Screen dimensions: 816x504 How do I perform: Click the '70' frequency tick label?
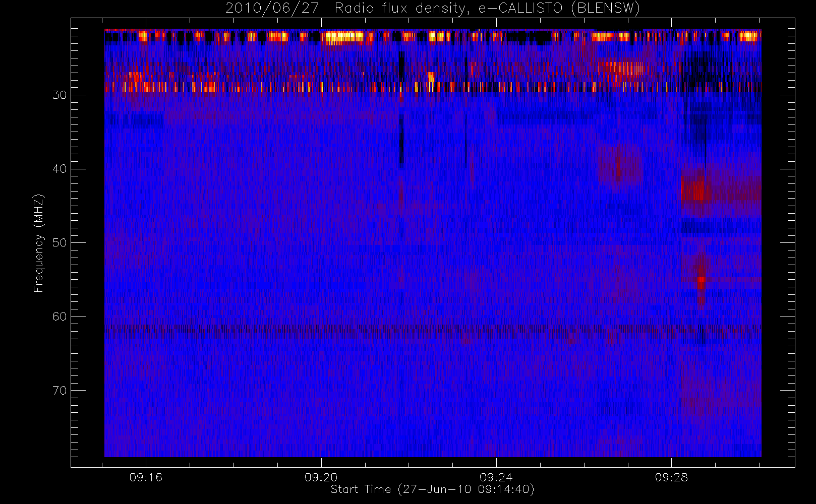60,391
